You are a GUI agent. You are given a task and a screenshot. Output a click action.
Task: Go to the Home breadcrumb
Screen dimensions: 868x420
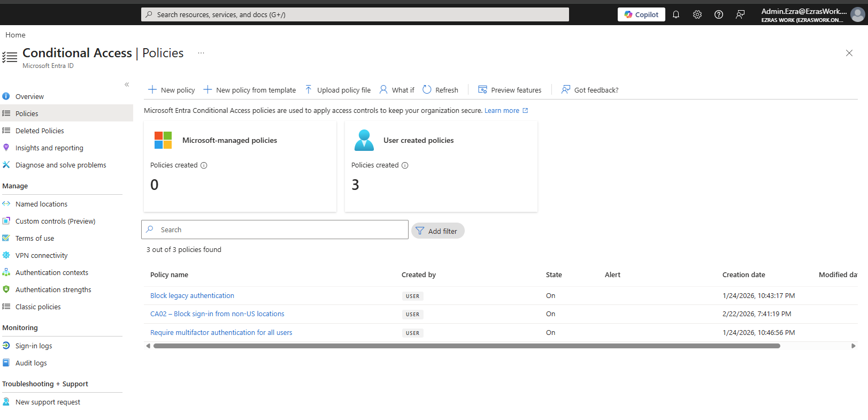[x=16, y=35]
